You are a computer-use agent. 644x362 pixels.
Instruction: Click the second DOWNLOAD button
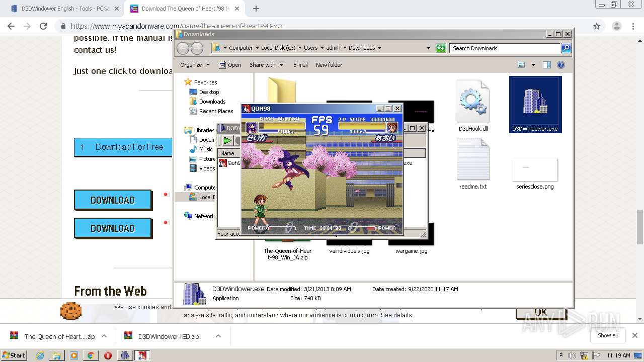[x=113, y=228]
